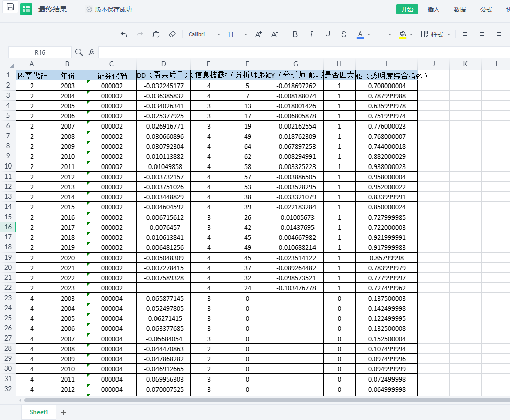Open the font color dropdown arrow
The height and width of the screenshot is (420, 510).
369,35
